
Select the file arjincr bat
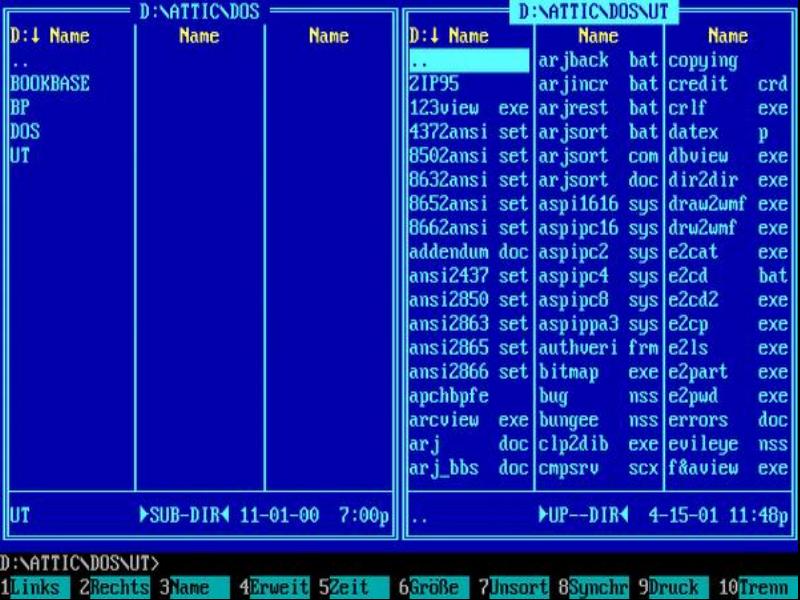(x=598, y=84)
